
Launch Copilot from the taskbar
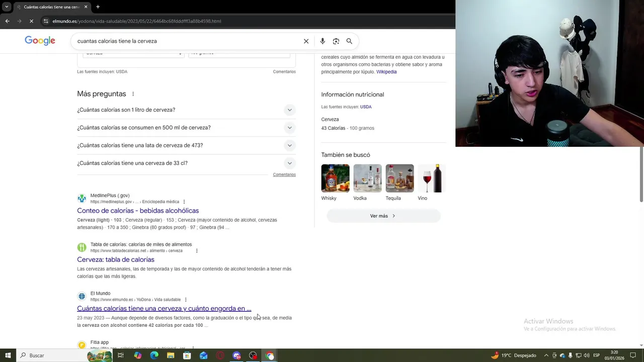pyautogui.click(x=138, y=355)
